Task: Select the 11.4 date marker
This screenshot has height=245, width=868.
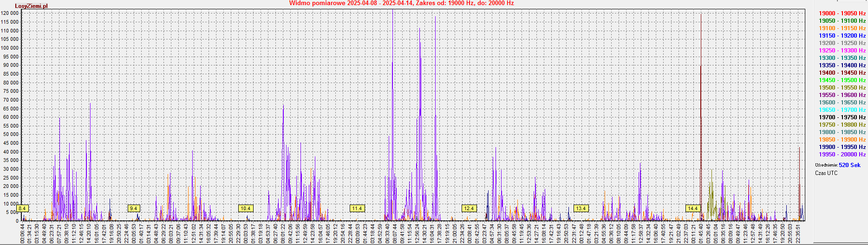Action: 357,208
